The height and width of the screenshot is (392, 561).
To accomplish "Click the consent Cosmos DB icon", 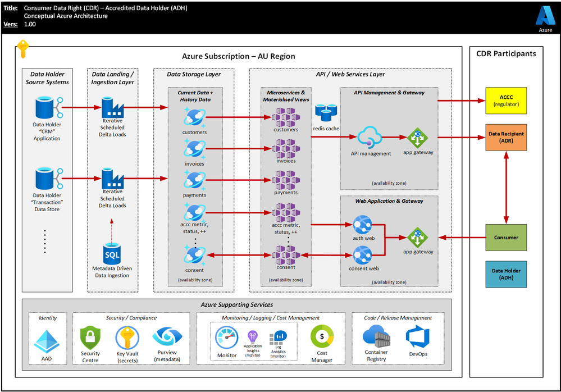I will (195, 254).
